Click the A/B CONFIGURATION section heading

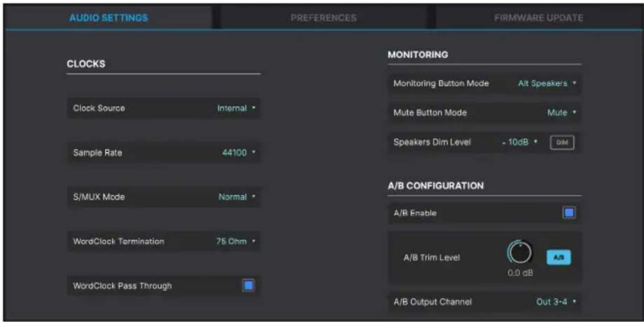[x=435, y=186]
